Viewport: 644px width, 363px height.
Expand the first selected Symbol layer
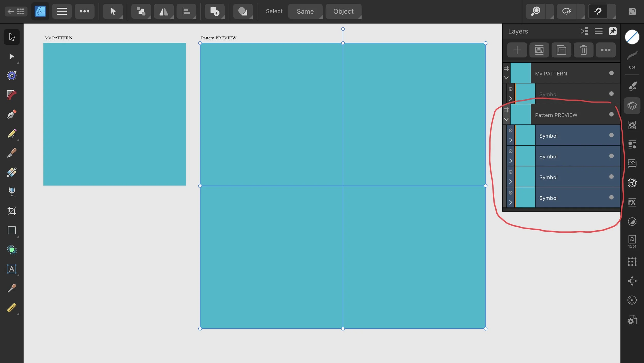[x=511, y=140]
